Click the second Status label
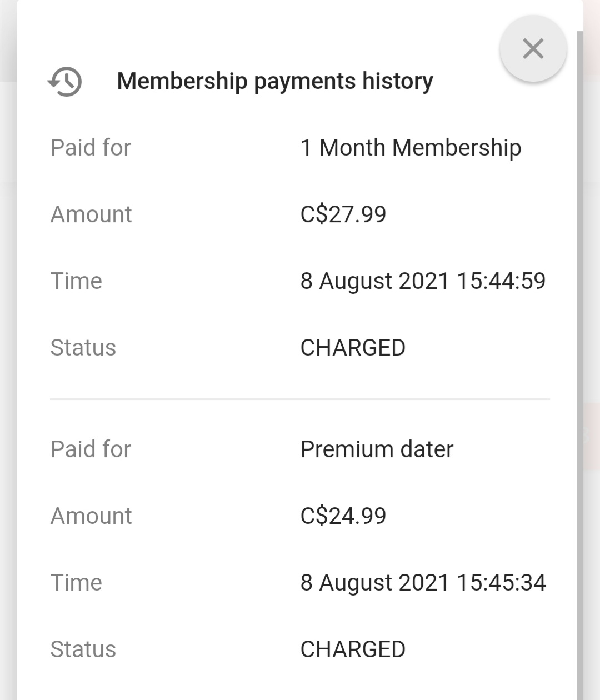Image resolution: width=600 pixels, height=700 pixels. pyautogui.click(x=83, y=649)
